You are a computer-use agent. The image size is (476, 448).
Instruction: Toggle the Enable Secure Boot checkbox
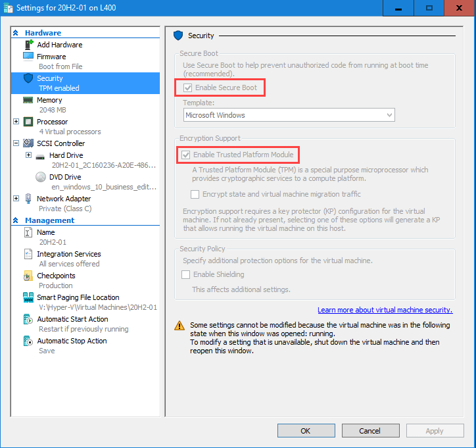pyautogui.click(x=187, y=87)
